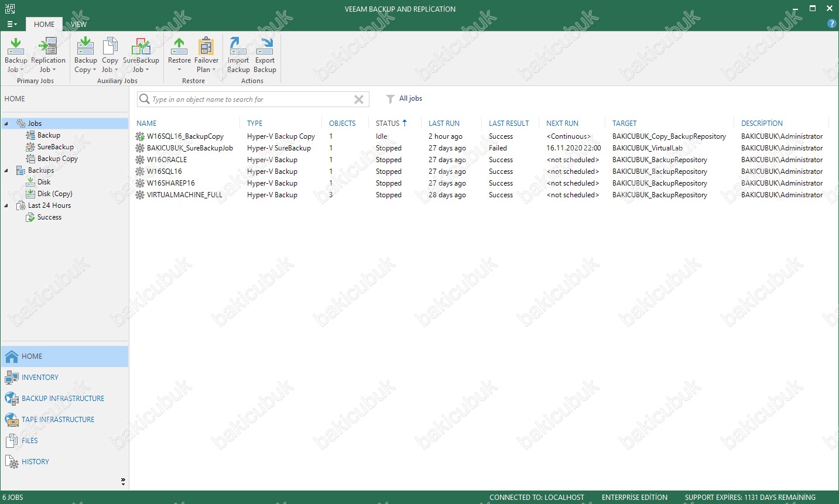Click the Export Backup ribbon button
The height and width of the screenshot is (504, 839).
265,55
